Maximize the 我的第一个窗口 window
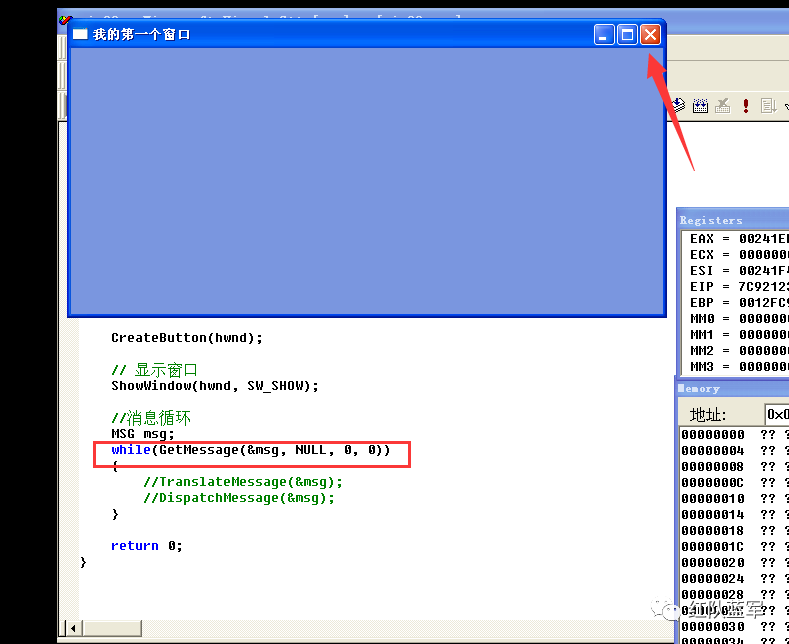Viewport: 789px width, 644px height. (x=627, y=35)
